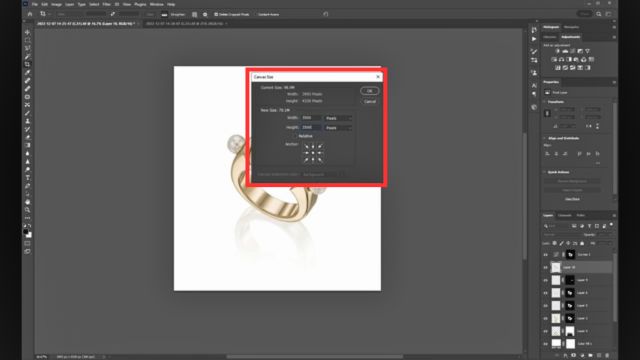This screenshot has height=360, width=640.
Task: Open History panel icon in side strip
Action: coord(534,30)
